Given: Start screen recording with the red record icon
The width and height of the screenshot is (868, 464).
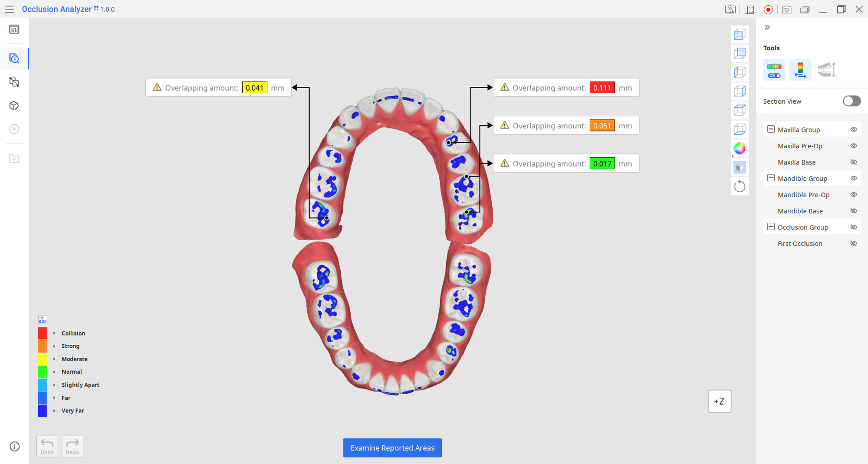Looking at the screenshot, I should pyautogui.click(x=768, y=10).
